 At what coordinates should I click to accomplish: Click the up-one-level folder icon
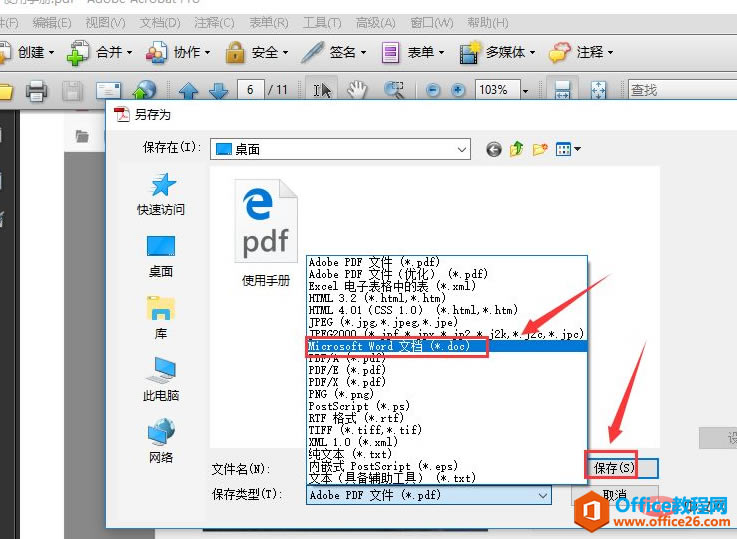[517, 149]
